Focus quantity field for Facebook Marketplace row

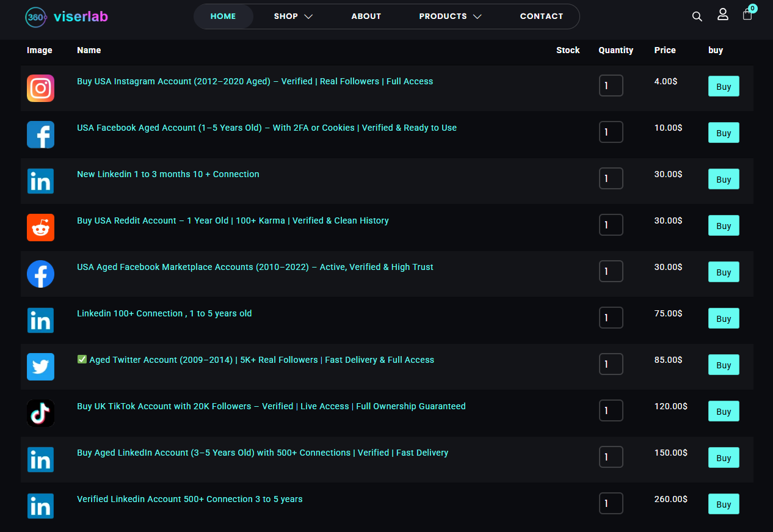(x=611, y=271)
